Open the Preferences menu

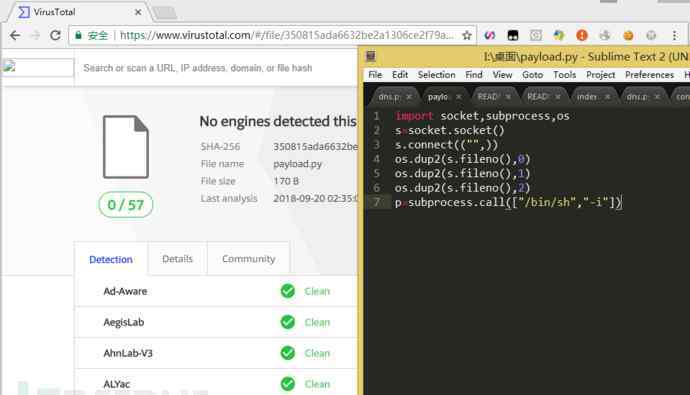tap(650, 75)
